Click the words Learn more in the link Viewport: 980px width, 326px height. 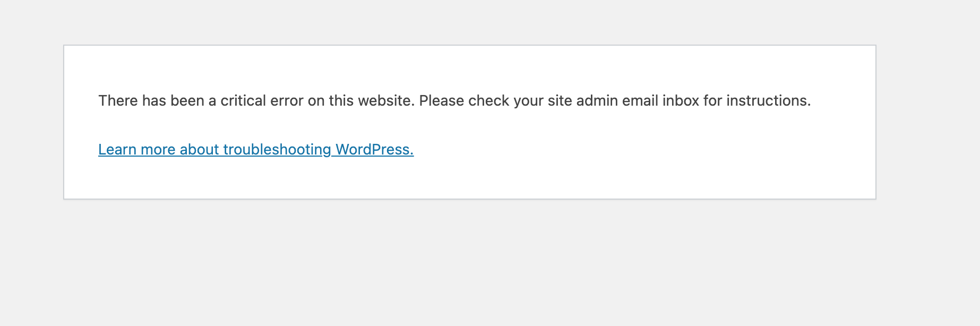click(137, 150)
